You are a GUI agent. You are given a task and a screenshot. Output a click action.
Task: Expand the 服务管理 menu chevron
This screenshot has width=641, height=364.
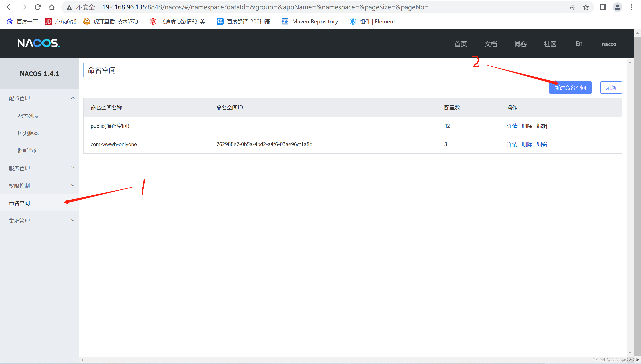coord(73,168)
